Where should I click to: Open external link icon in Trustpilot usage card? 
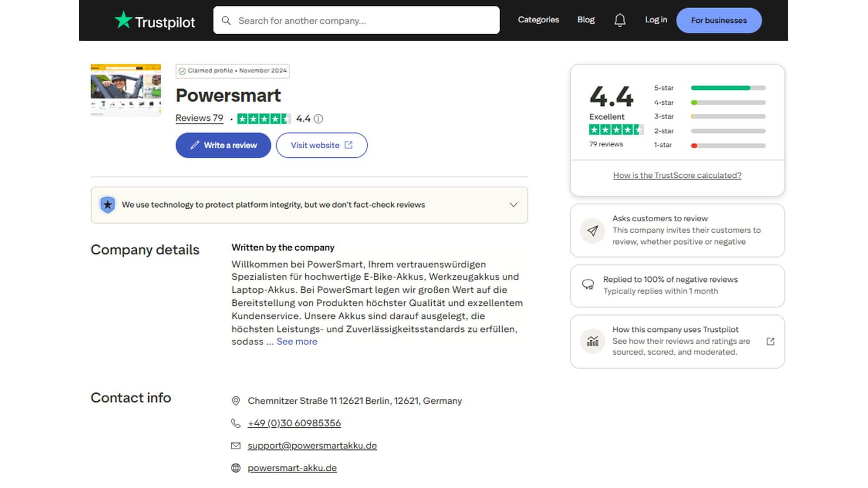pos(770,342)
